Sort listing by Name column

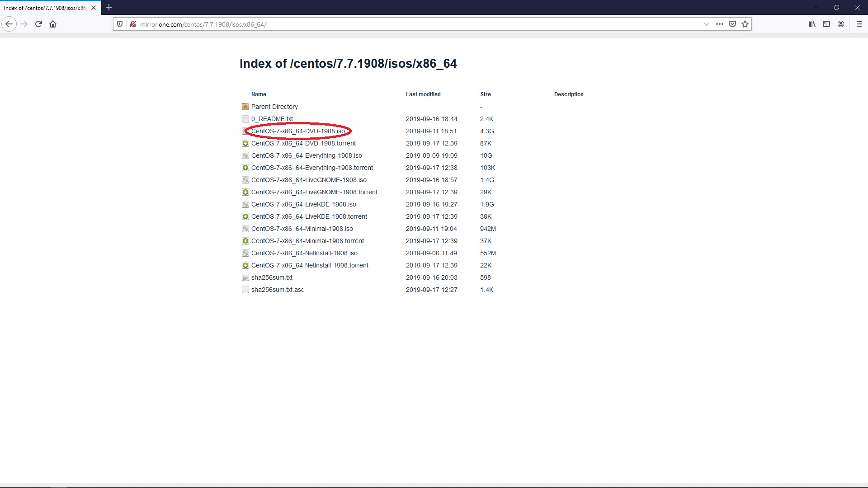point(259,94)
